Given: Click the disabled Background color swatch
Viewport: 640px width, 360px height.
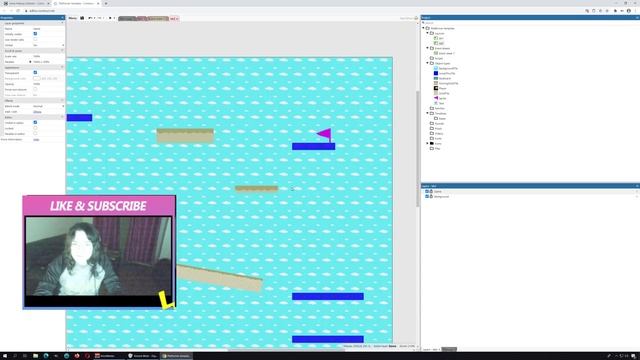Looking at the screenshot, I should click(37, 78).
